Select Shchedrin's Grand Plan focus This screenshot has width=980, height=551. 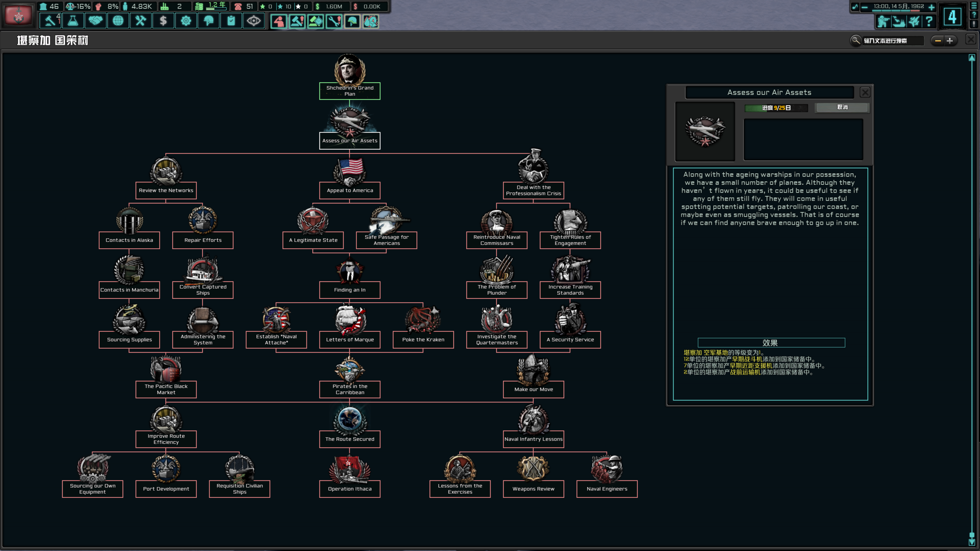pos(350,91)
